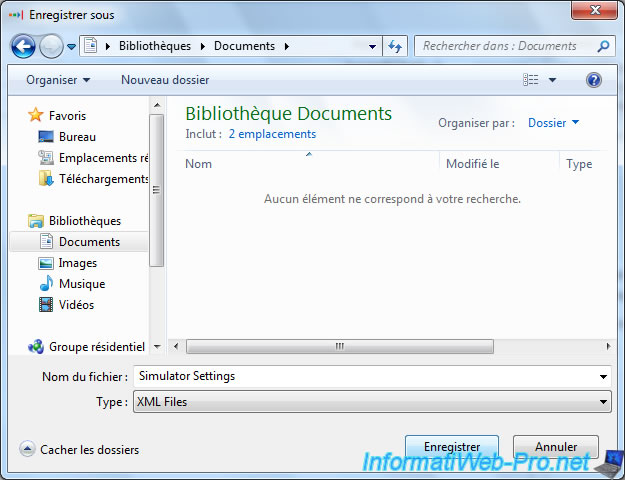Image resolution: width=625 pixels, height=480 pixels.
Task: Click the Téléchargements folder icon
Action: coord(46,179)
